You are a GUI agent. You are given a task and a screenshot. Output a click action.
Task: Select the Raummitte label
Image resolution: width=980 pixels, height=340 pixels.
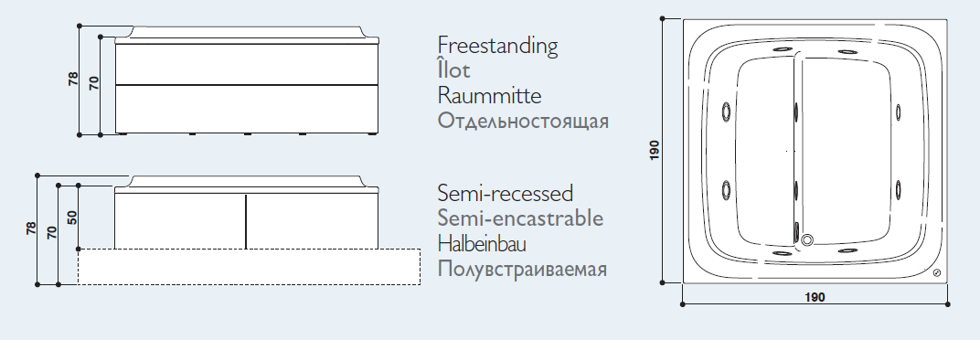point(489,96)
